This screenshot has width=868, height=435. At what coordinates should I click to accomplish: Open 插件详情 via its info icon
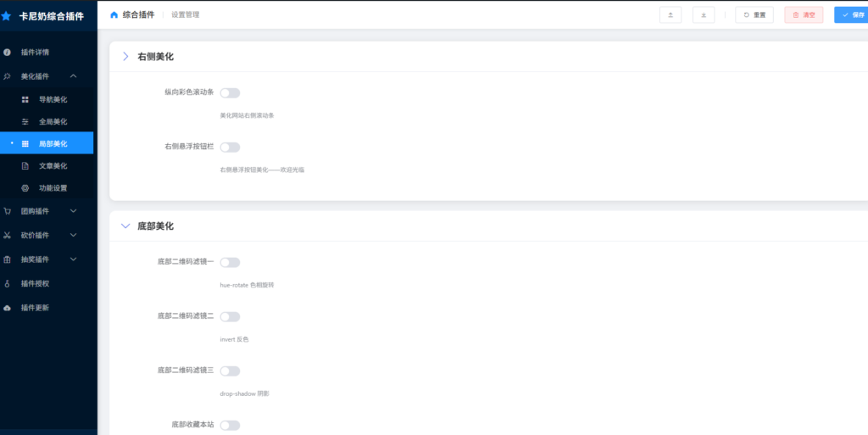(x=7, y=53)
